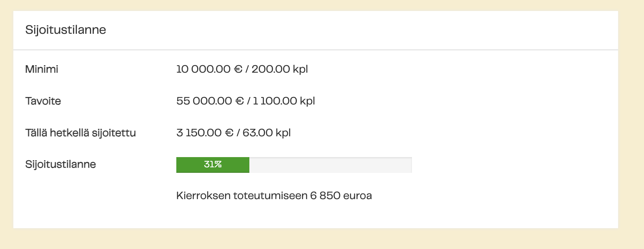This screenshot has width=644, height=249.
Task: Click the empty grey part of progress bar
Action: [x=330, y=165]
